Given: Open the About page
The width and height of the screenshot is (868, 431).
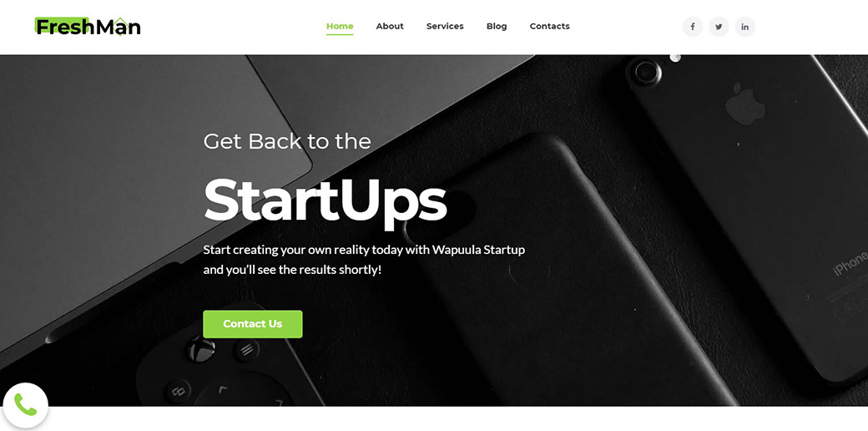Looking at the screenshot, I should point(390,26).
